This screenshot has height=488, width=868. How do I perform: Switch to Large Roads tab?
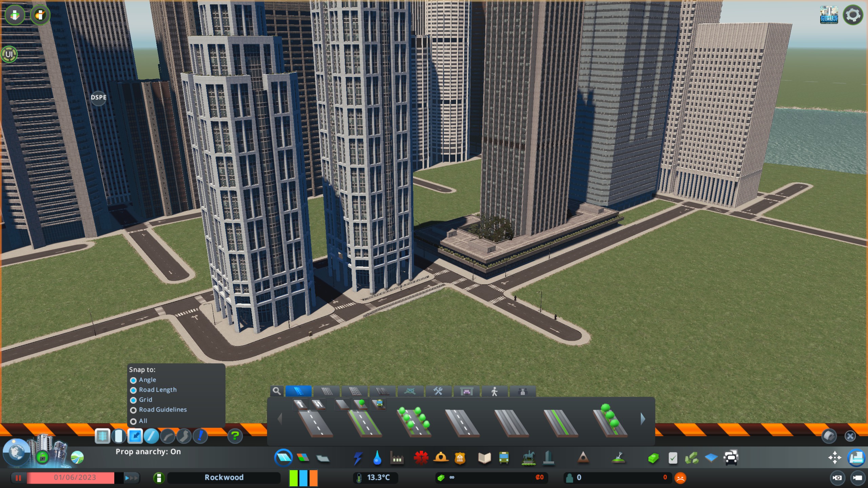[355, 391]
